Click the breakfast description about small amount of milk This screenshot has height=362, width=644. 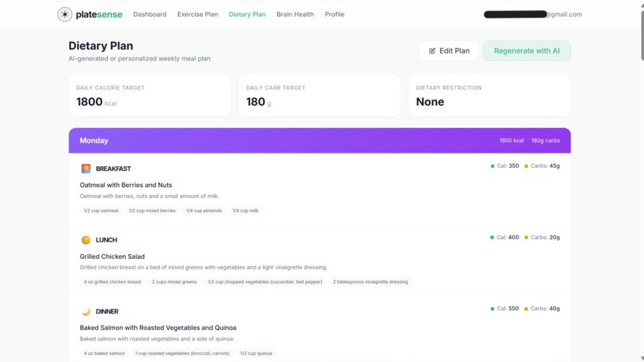click(149, 197)
